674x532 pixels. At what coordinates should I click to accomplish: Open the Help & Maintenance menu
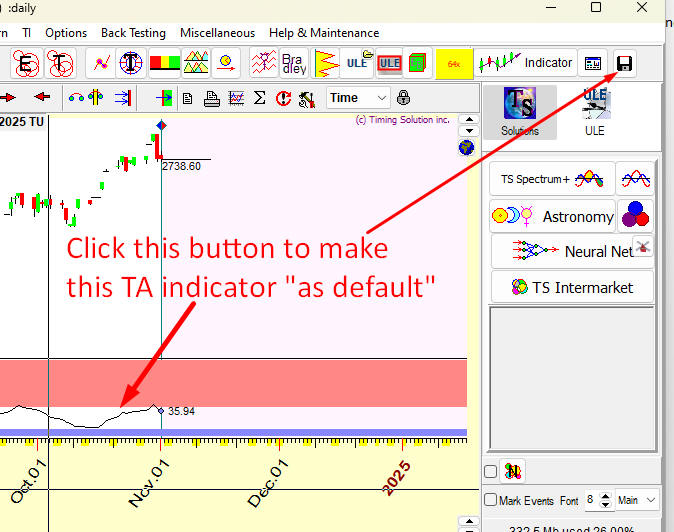click(x=324, y=33)
